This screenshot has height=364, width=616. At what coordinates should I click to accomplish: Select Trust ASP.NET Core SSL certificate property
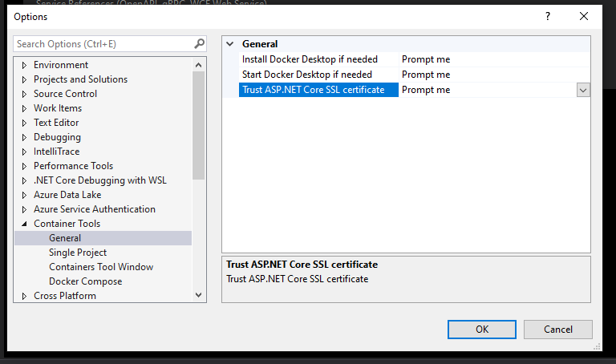318,90
